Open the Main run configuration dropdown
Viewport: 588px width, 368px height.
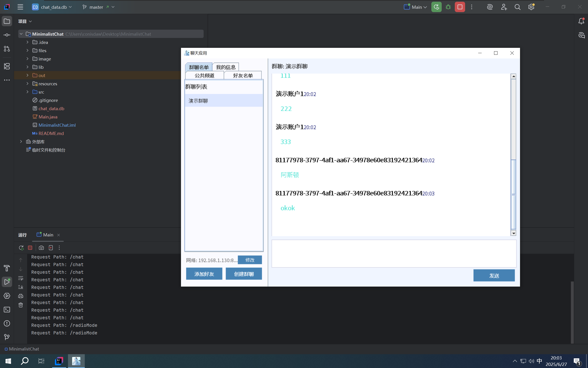coord(415,7)
